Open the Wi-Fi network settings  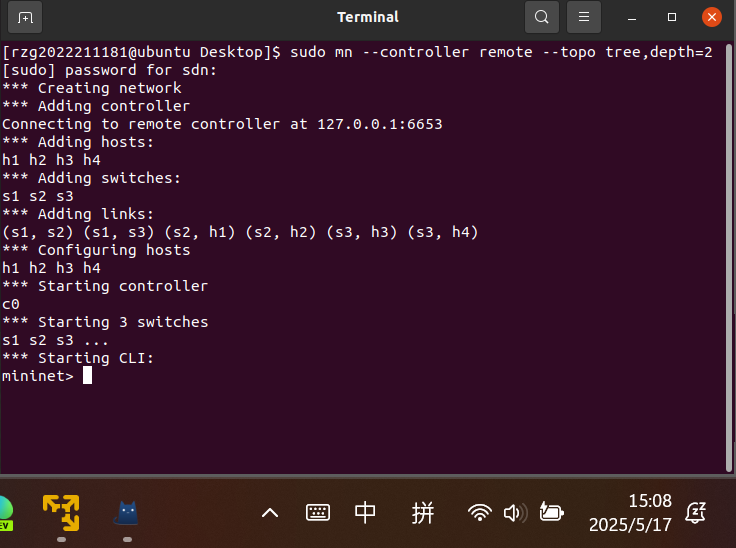480,513
